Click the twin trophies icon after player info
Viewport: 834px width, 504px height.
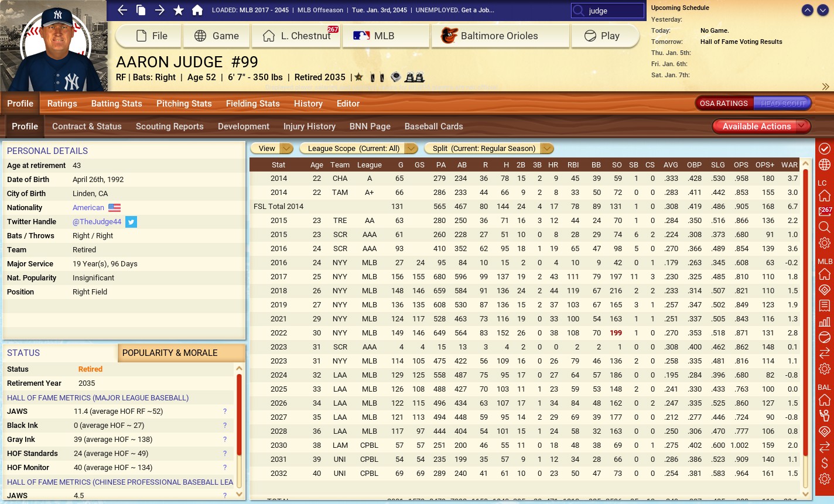415,77
